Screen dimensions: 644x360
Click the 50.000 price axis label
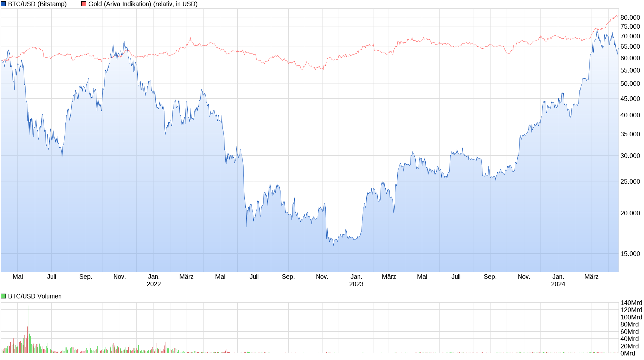point(630,83)
